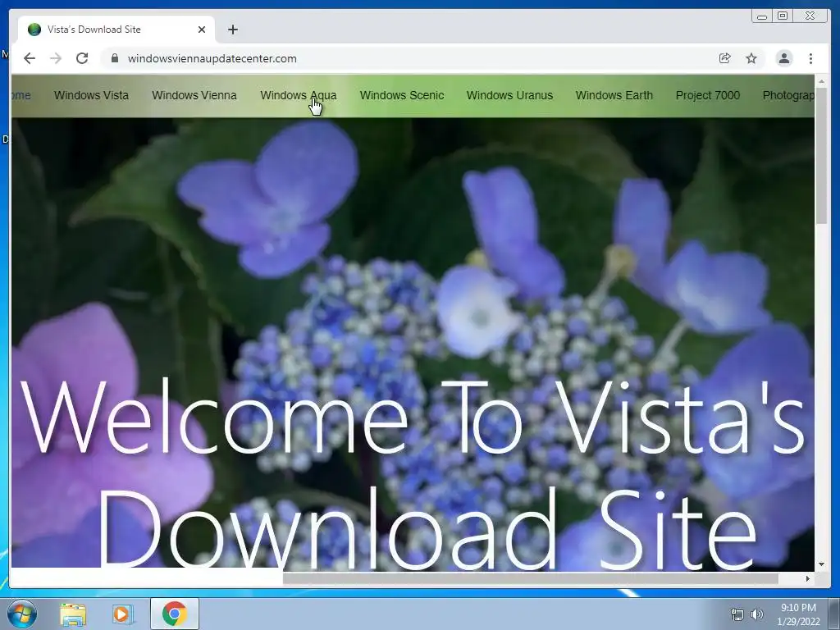Reload the current page
This screenshot has width=840, height=630.
[82, 58]
